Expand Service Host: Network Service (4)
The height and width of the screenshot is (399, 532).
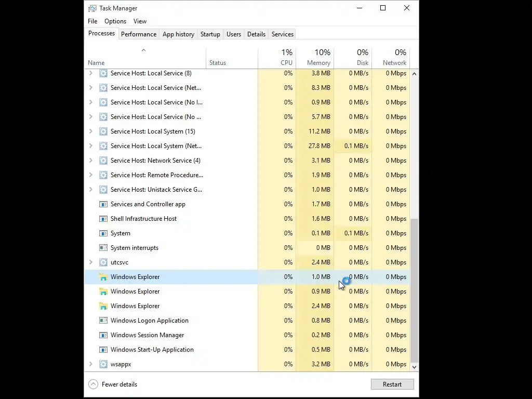(x=90, y=161)
